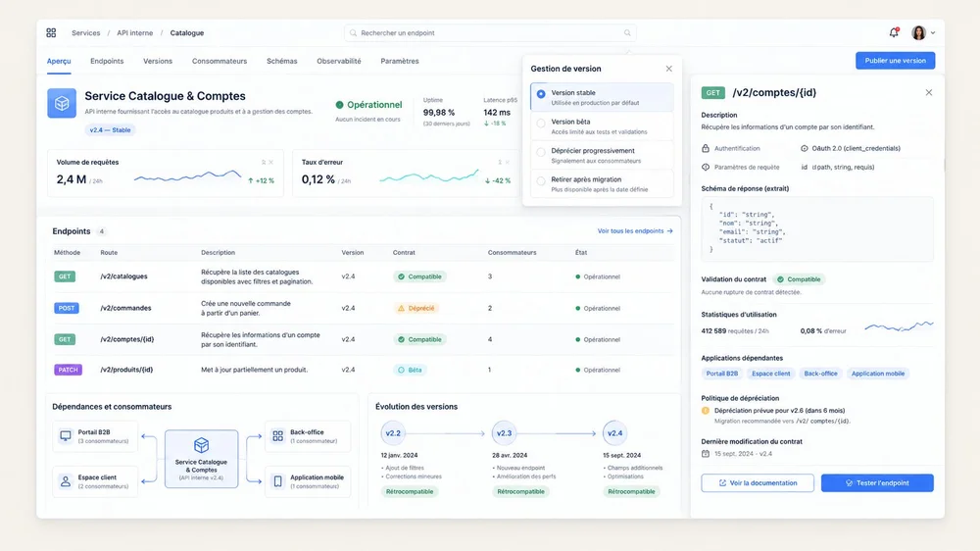
Task: Select the v2.2 version marker
Action: pos(393,432)
